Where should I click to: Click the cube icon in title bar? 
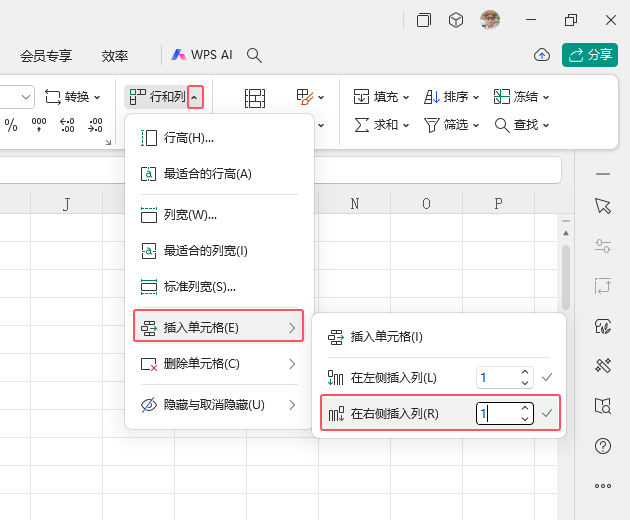[456, 20]
